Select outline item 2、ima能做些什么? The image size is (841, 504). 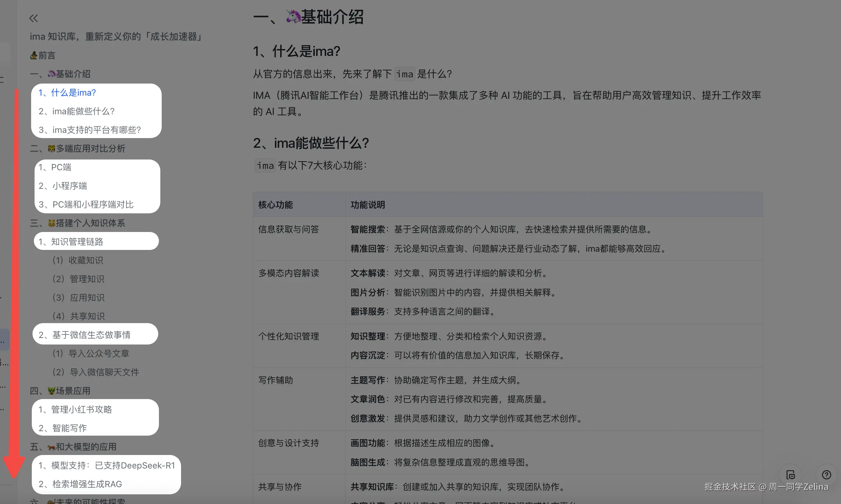pos(76,111)
